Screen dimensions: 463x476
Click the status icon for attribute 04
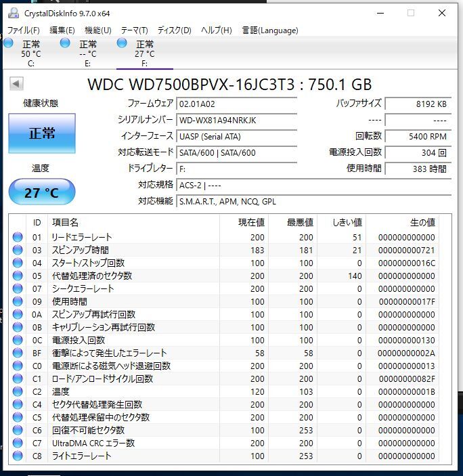click(x=18, y=263)
